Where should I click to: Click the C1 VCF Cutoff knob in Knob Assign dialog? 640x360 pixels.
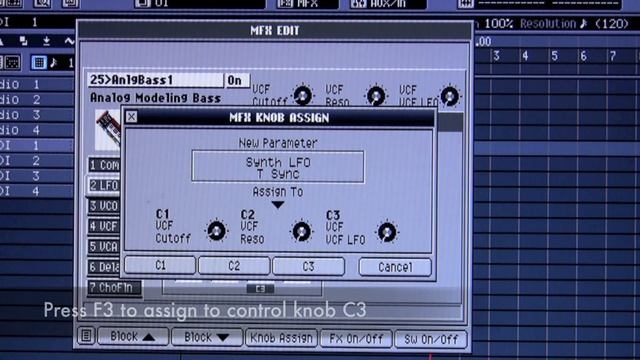[x=216, y=231]
